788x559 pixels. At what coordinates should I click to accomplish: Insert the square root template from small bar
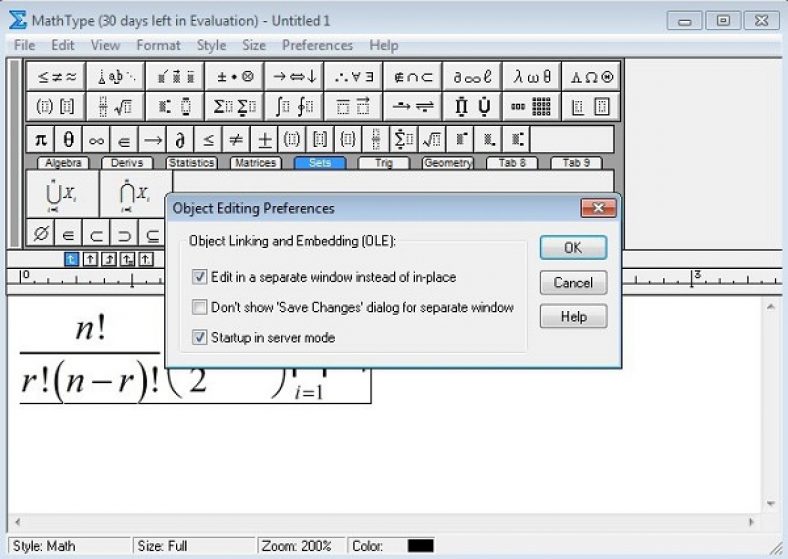[x=432, y=139]
